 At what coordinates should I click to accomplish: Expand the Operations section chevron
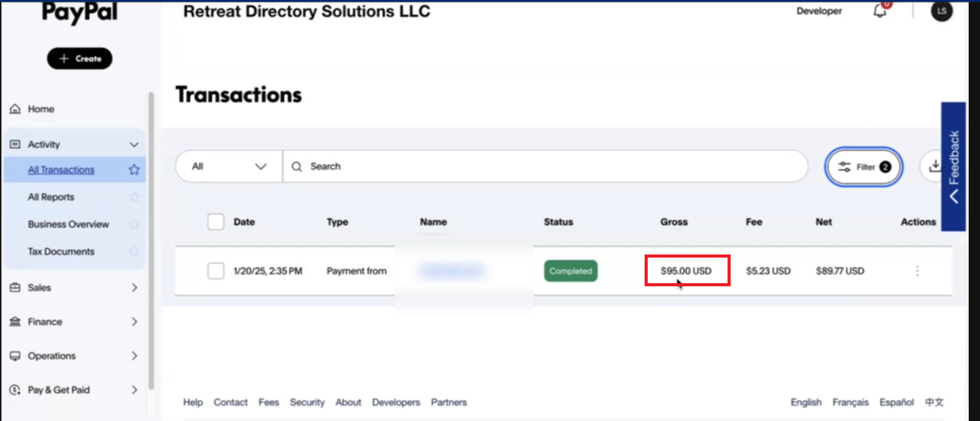tap(135, 356)
